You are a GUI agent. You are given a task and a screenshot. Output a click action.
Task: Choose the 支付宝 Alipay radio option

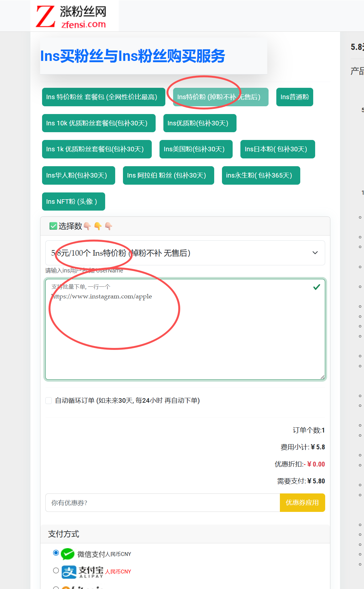(x=56, y=571)
